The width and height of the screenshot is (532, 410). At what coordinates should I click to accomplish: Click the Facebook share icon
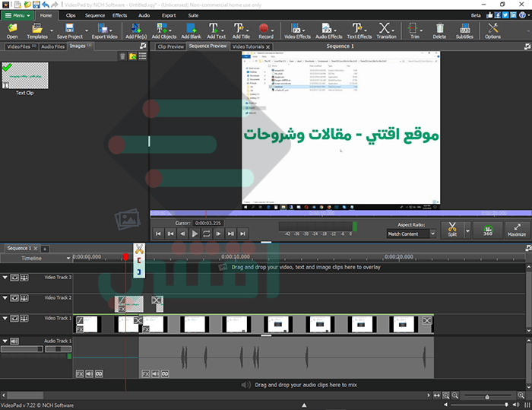point(497,15)
